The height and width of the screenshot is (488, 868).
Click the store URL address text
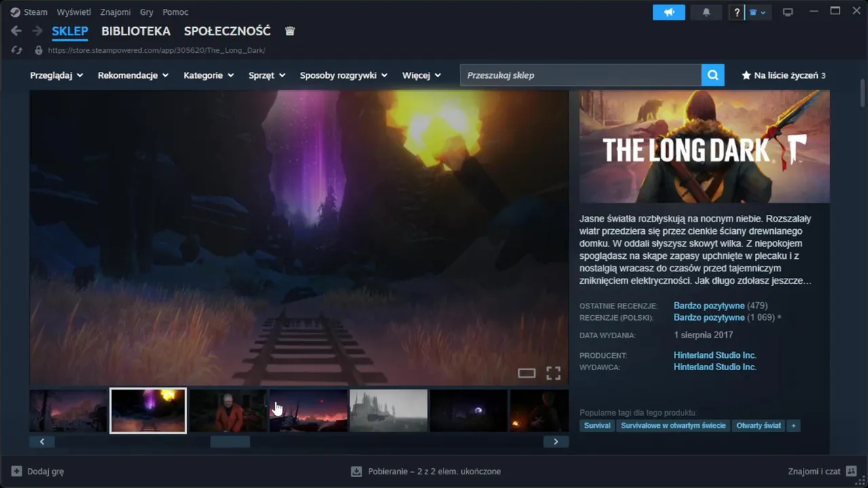[x=157, y=50]
